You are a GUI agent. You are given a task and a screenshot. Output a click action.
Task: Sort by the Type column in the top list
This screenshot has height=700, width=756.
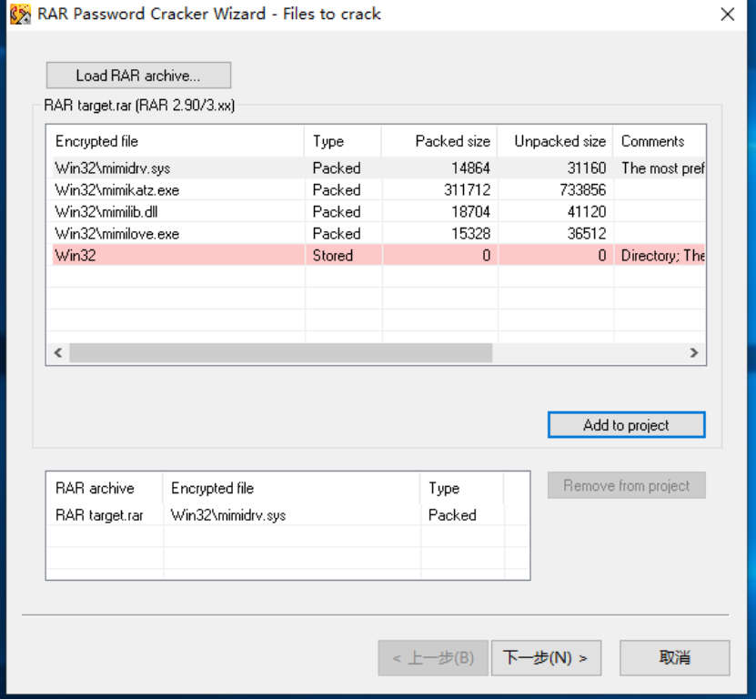(343, 141)
